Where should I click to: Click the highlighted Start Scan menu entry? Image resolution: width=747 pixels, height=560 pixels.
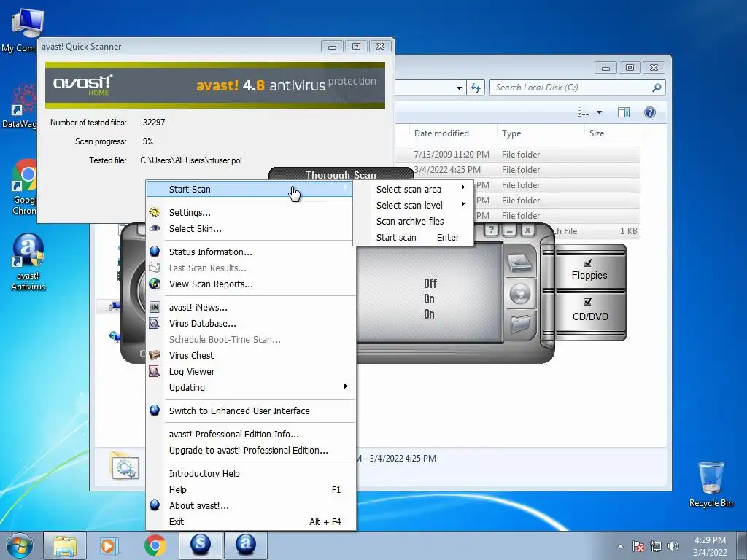[x=251, y=189]
